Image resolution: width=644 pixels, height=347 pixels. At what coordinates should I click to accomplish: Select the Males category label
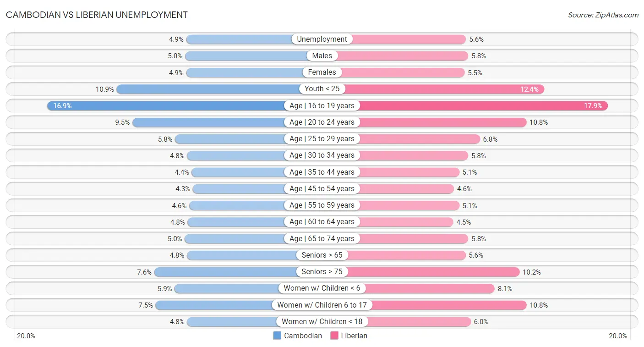click(322, 56)
